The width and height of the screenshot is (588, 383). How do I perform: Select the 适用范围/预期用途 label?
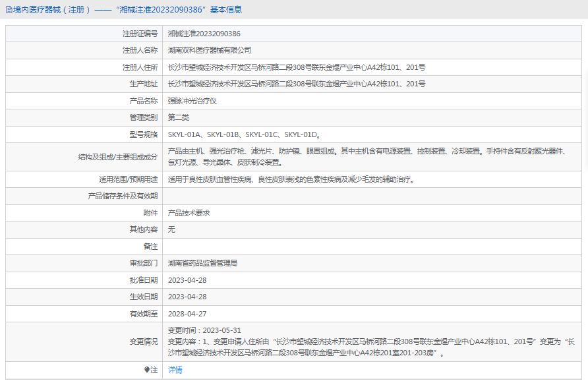click(x=129, y=180)
